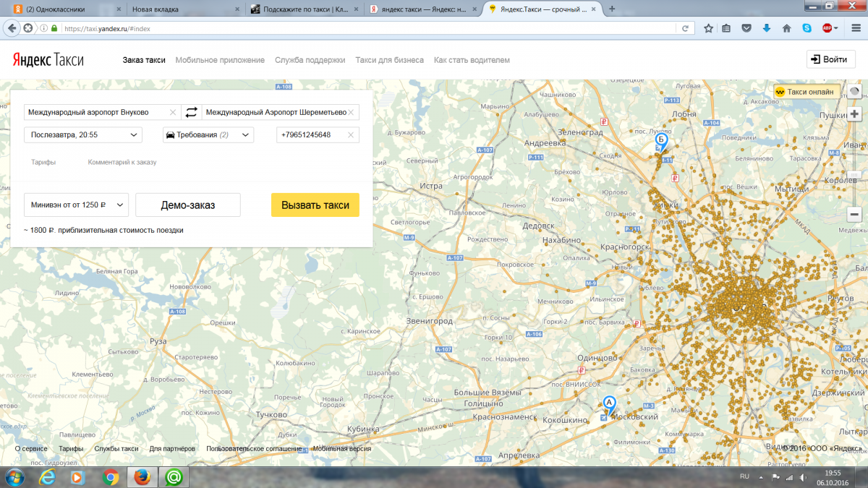Image resolution: width=868 pixels, height=488 pixels.
Task: Open Firefox downloads arrow
Action: [767, 28]
